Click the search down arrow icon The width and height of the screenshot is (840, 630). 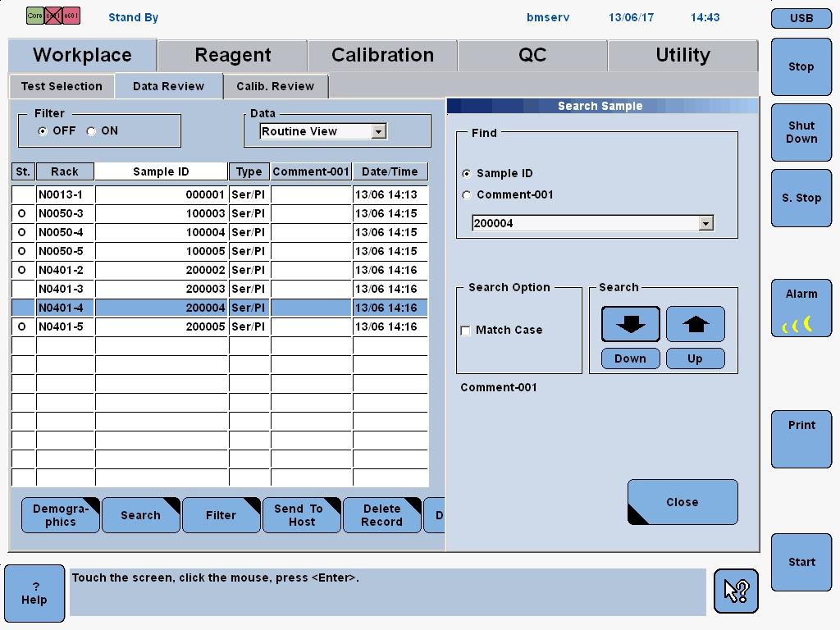pyautogui.click(x=631, y=324)
